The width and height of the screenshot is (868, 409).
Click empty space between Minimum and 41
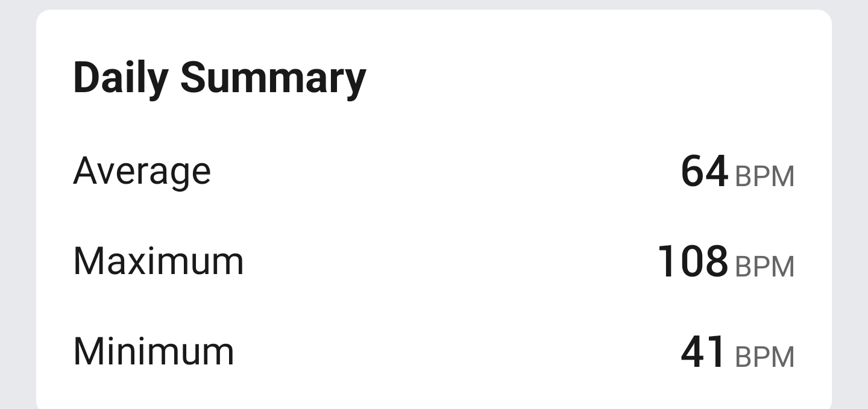(446, 352)
